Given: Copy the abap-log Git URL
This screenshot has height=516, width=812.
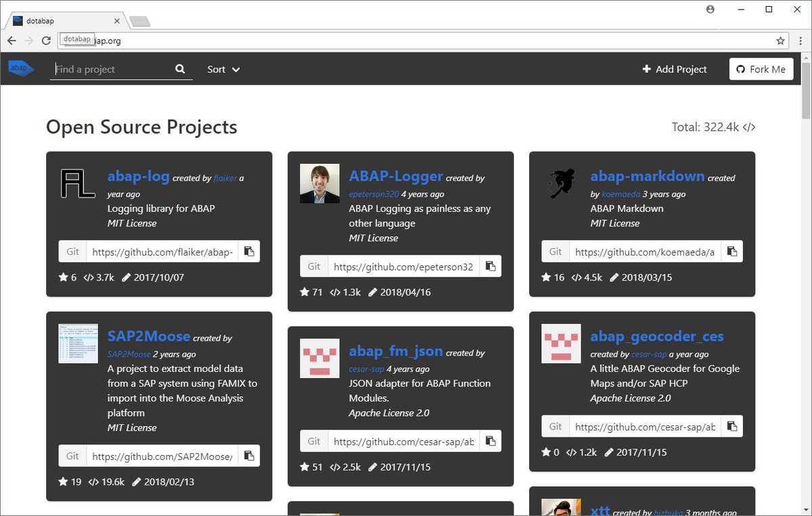Looking at the screenshot, I should click(x=249, y=252).
